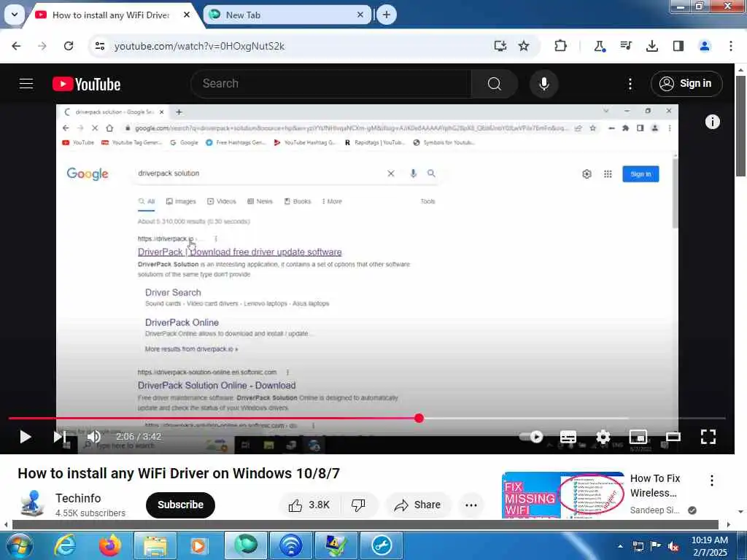The image size is (747, 560).
Task: Open the Techinfo channel name link
Action: pyautogui.click(x=78, y=498)
